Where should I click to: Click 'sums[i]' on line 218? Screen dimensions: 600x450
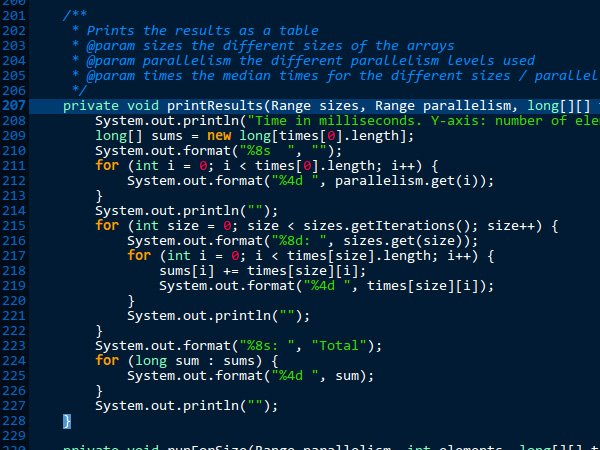[x=187, y=271]
